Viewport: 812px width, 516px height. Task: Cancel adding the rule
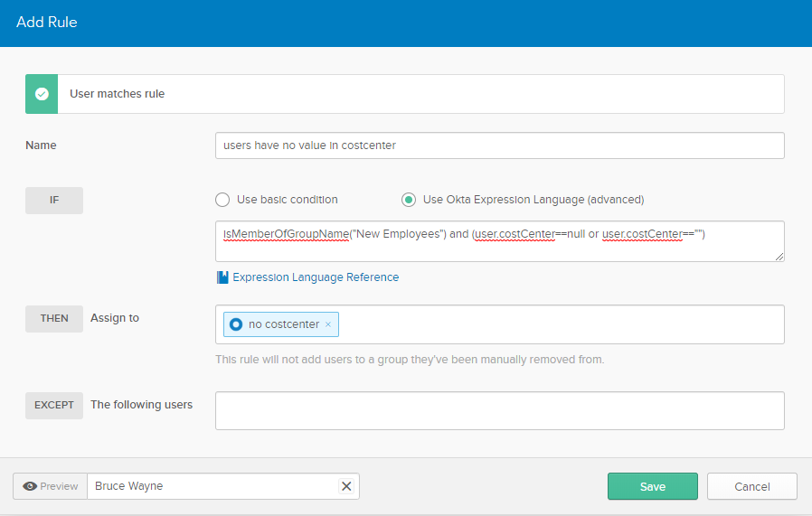[x=751, y=486]
